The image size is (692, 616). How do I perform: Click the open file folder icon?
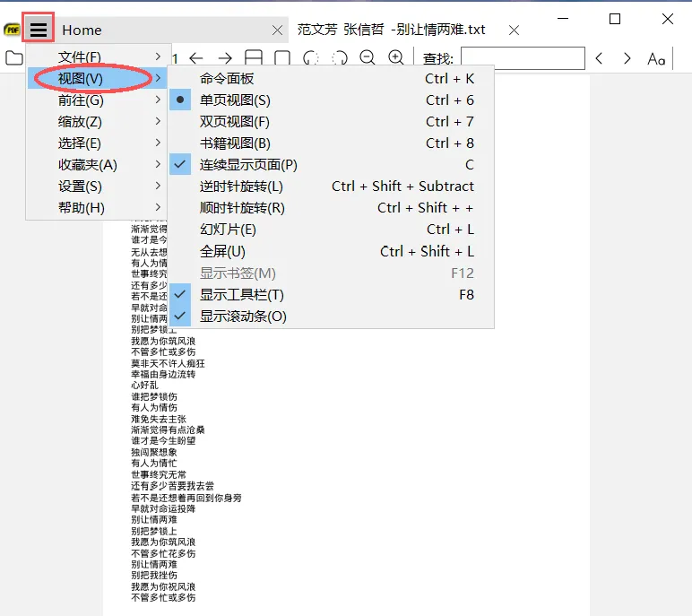click(14, 58)
